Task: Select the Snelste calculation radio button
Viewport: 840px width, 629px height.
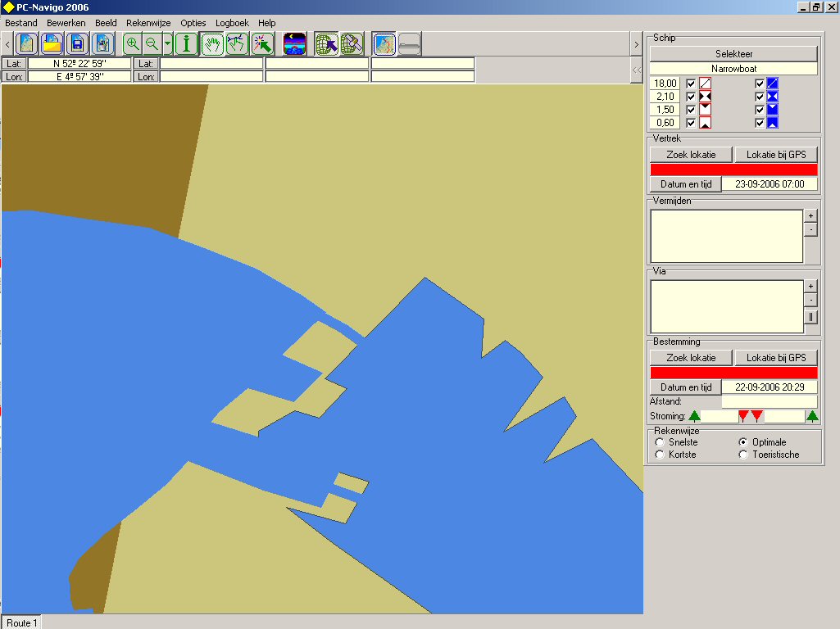Action: coord(661,442)
